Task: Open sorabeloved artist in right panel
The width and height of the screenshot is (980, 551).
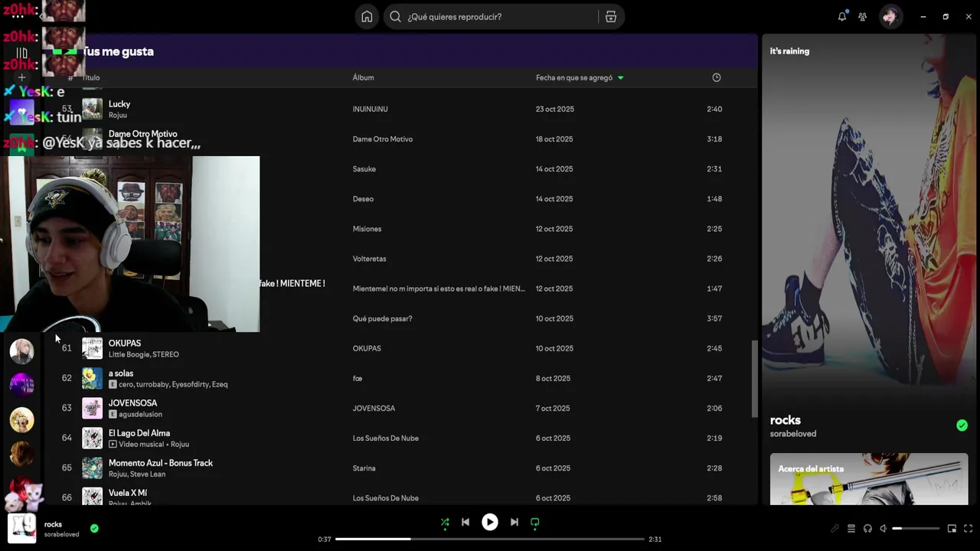Action: coord(793,434)
